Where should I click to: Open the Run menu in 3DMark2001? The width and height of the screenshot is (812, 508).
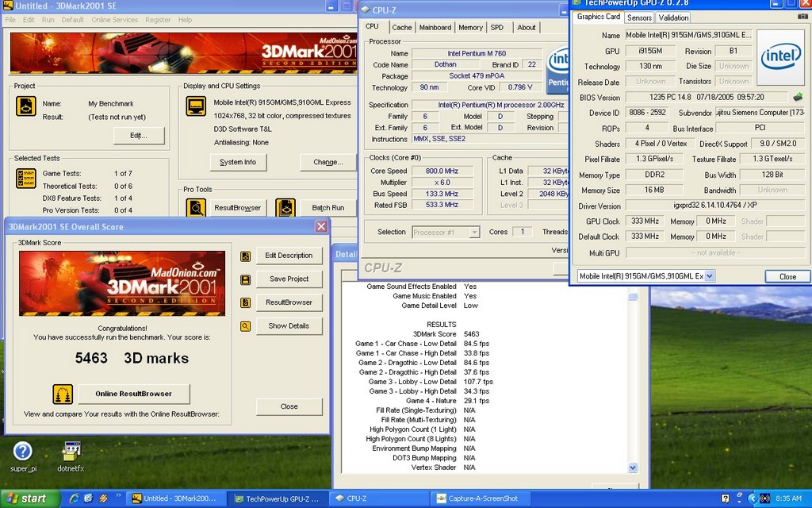(48, 20)
